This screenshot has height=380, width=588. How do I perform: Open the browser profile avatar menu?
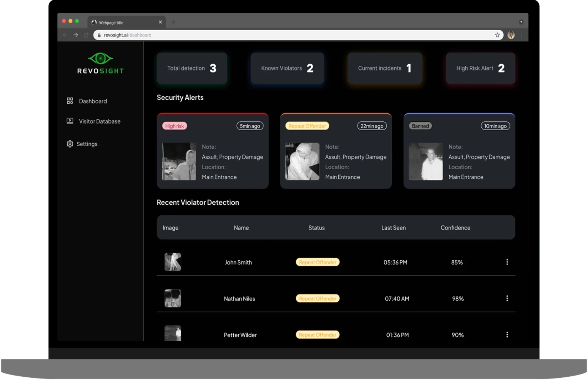pos(511,35)
